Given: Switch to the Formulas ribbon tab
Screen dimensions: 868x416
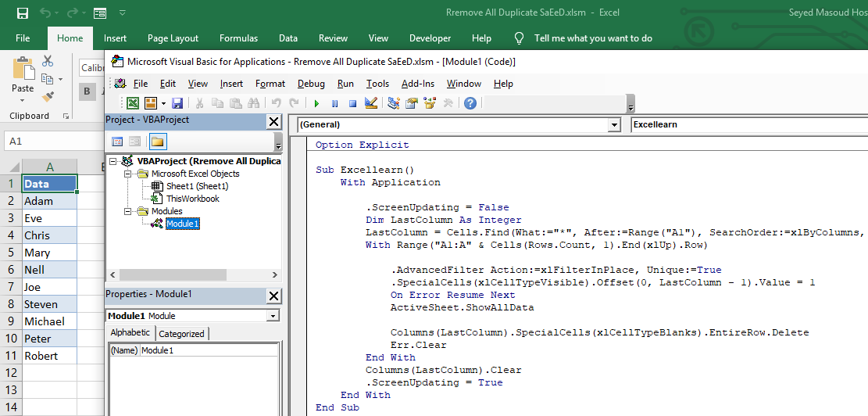Looking at the screenshot, I should [x=238, y=38].
